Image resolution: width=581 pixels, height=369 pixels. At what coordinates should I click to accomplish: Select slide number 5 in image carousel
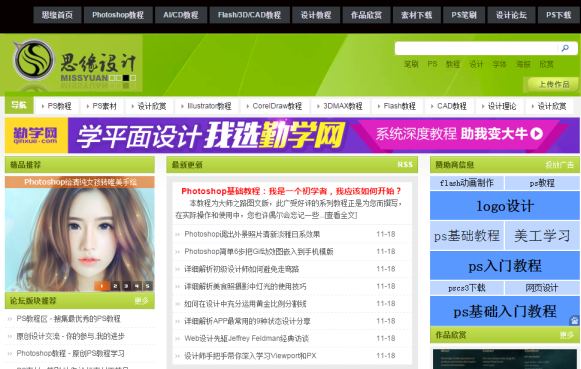click(147, 286)
